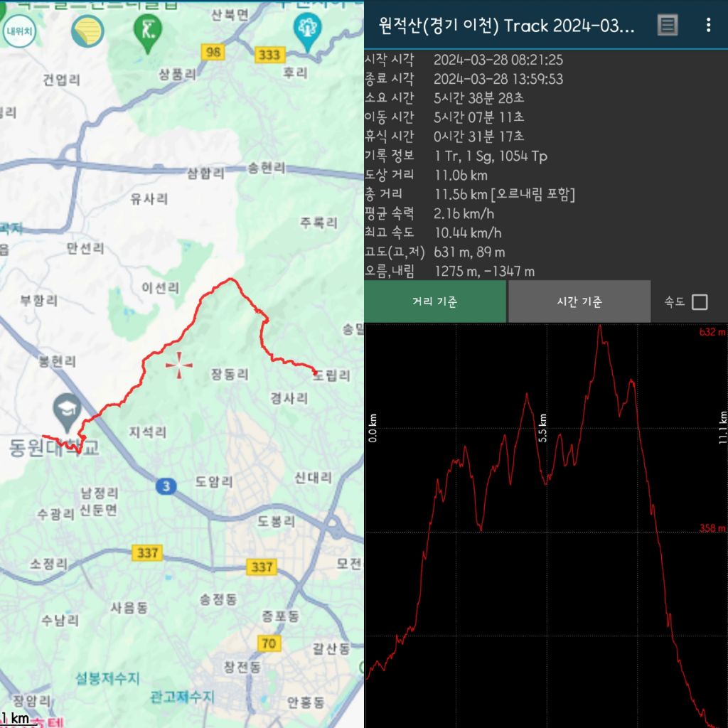Select the teal tree park map pin

point(308,31)
